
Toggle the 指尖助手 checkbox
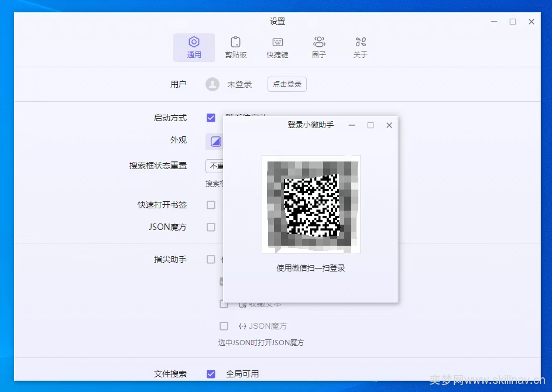[x=211, y=259]
